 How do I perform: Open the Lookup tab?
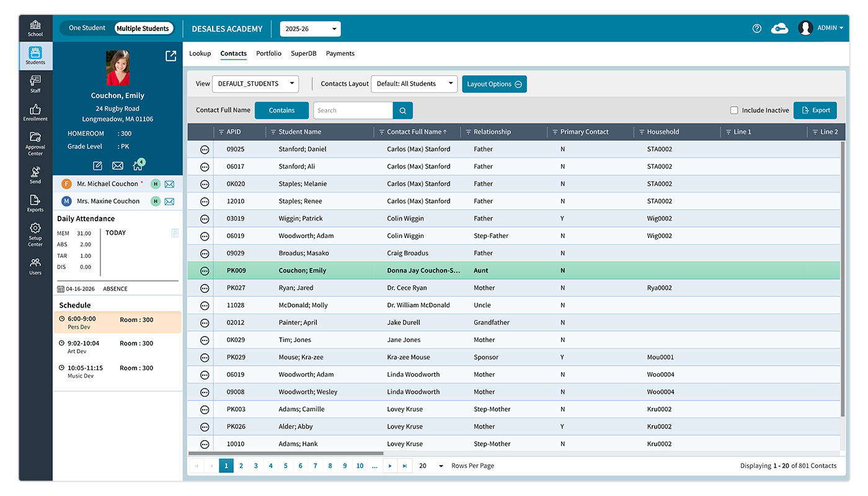point(200,53)
